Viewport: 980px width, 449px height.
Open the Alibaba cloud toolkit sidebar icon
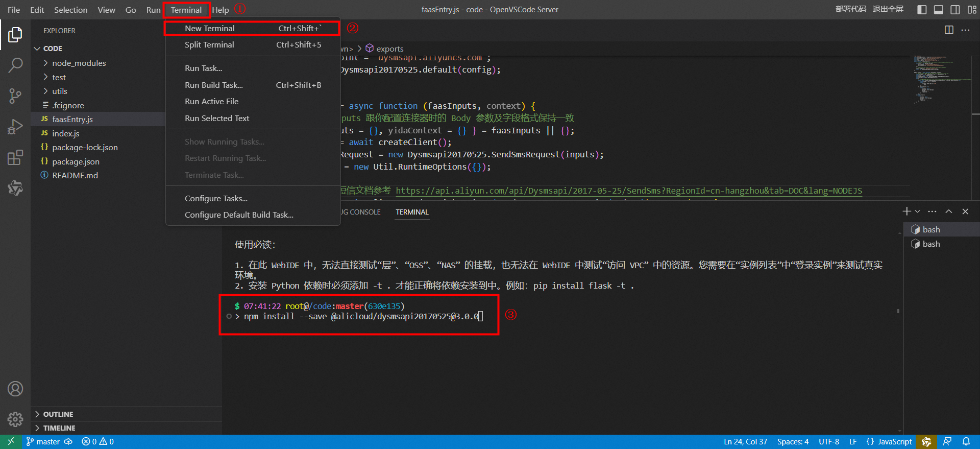[15, 188]
